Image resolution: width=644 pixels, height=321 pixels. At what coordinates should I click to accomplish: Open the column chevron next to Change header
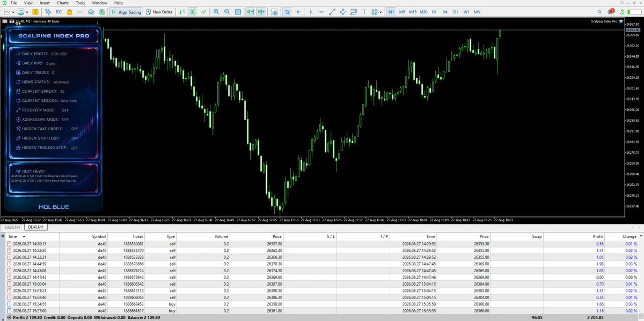click(x=640, y=236)
